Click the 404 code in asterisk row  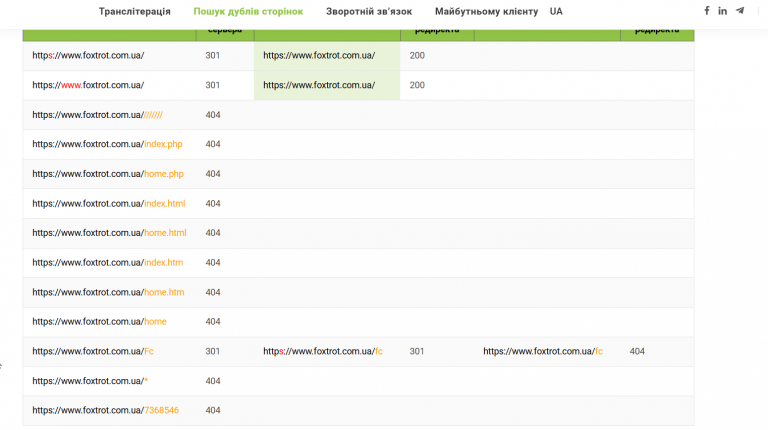pos(213,381)
